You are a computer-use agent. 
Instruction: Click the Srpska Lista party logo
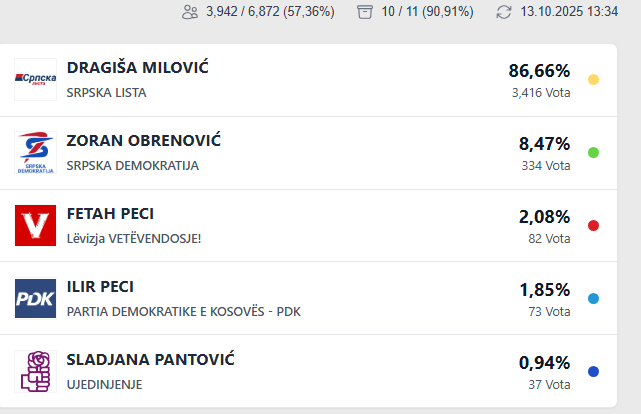pyautogui.click(x=35, y=80)
